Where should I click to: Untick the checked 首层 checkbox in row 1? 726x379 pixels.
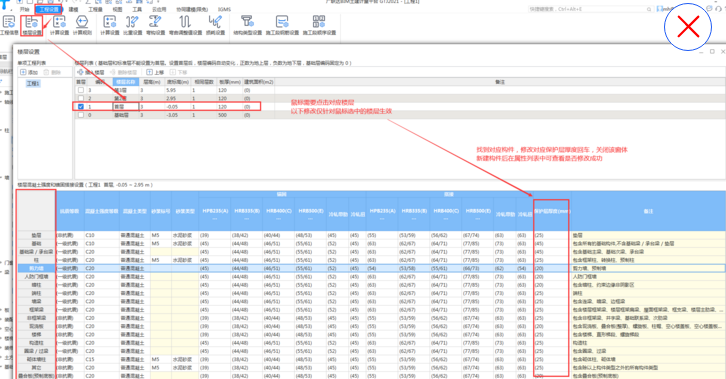coord(81,106)
